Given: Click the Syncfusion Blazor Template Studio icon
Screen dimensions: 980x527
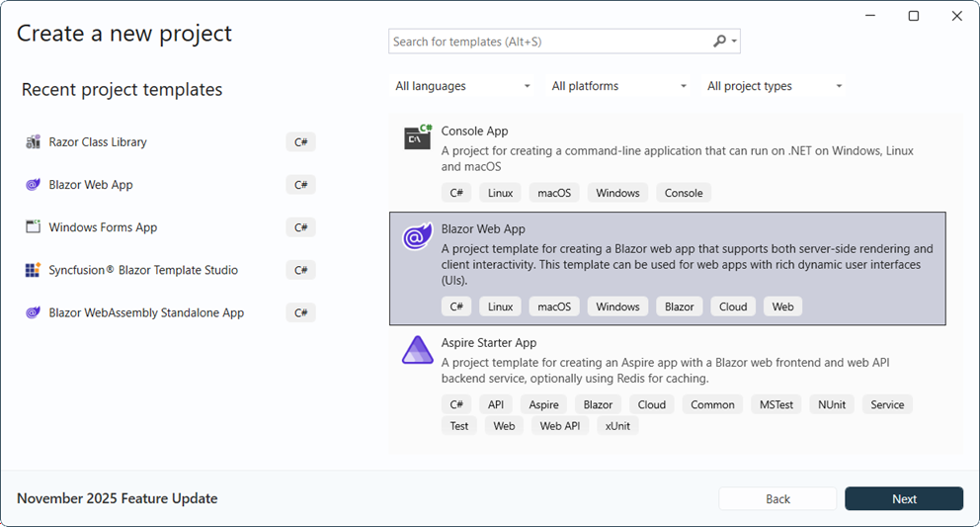Looking at the screenshot, I should (x=33, y=270).
